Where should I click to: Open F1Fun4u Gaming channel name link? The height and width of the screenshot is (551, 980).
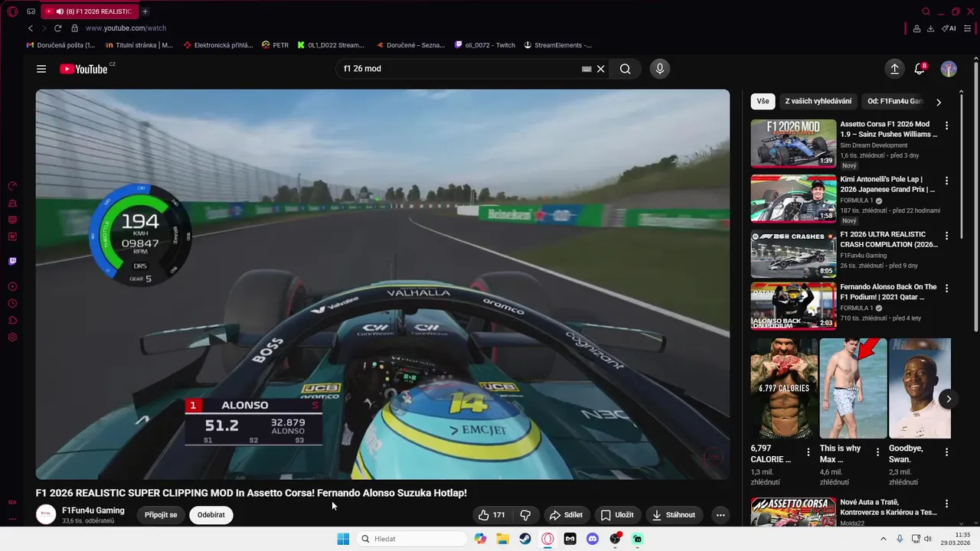(x=93, y=510)
